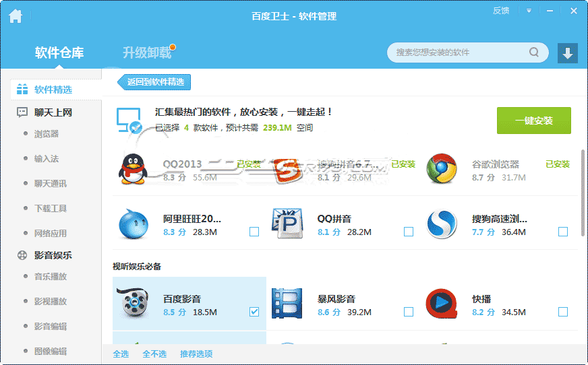The image size is (588, 365).
Task: Click the home icon in title bar
Action: 16,15
